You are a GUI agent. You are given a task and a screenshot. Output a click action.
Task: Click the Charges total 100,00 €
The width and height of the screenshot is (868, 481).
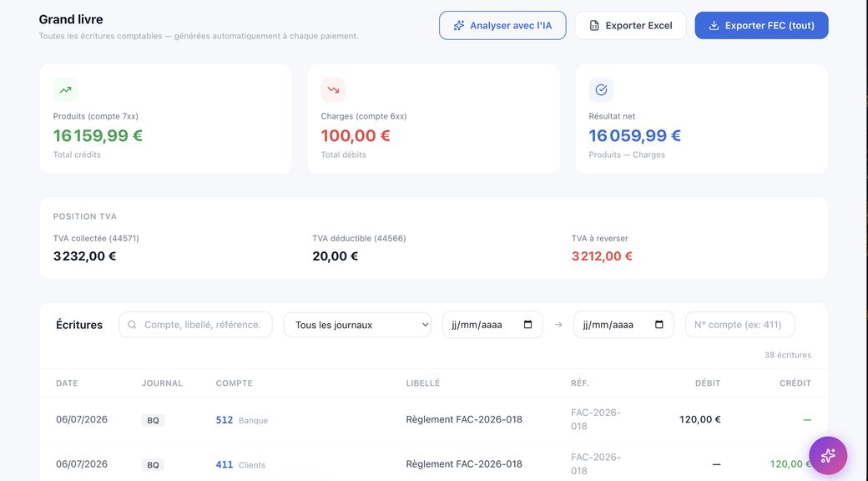(356, 135)
